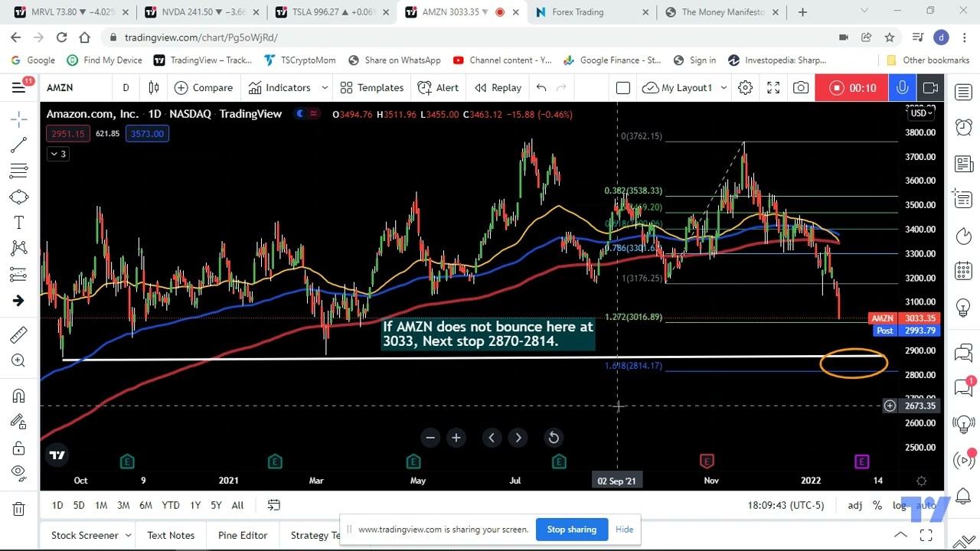
Task: Select the YTD time range
Action: [x=171, y=505]
